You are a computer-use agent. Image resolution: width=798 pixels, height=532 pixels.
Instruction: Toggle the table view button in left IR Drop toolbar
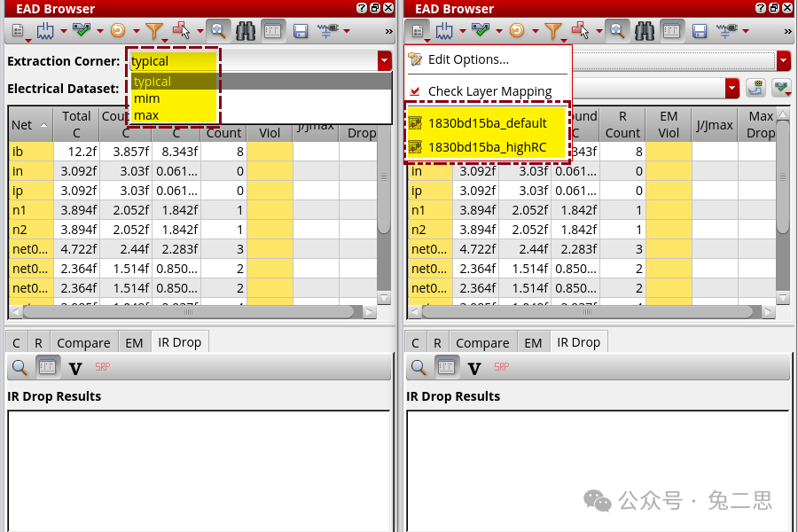(48, 367)
